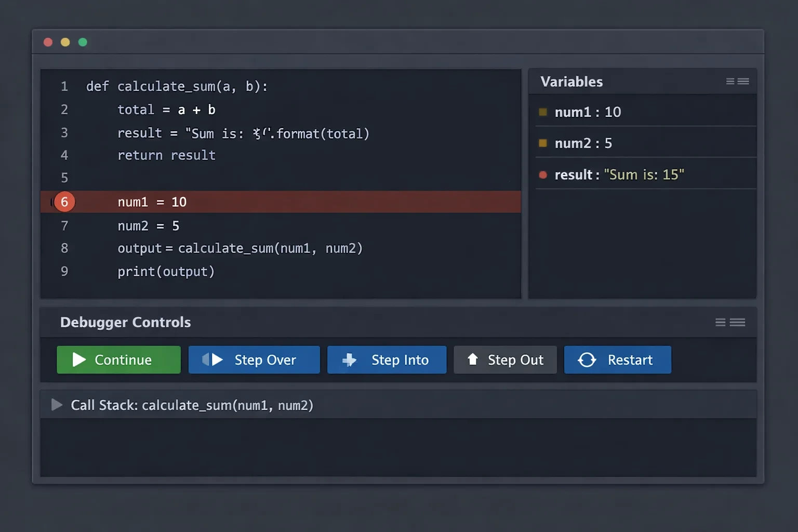Image resolution: width=798 pixels, height=532 pixels.
Task: Click the Step Out up-arrow icon
Action: click(473, 359)
